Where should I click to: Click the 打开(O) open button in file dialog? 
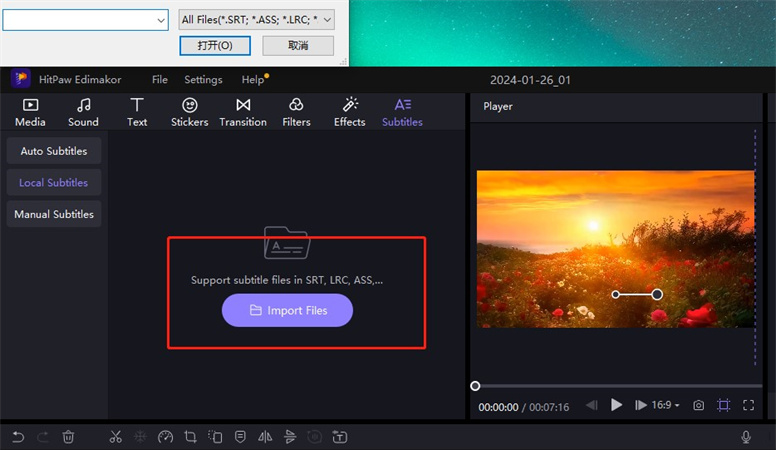click(215, 46)
